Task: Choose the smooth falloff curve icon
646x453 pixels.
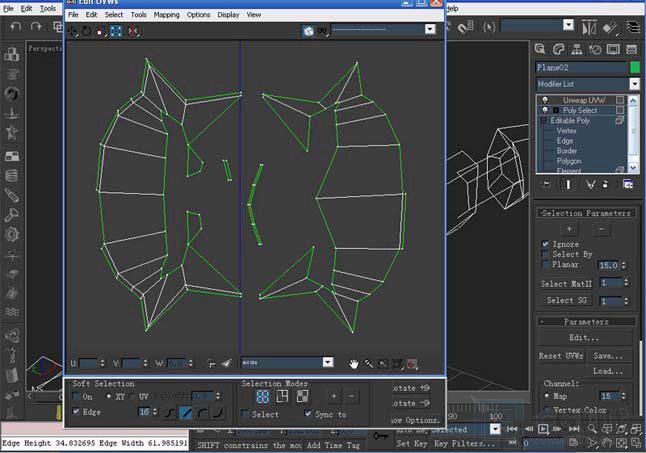Action: point(169,412)
